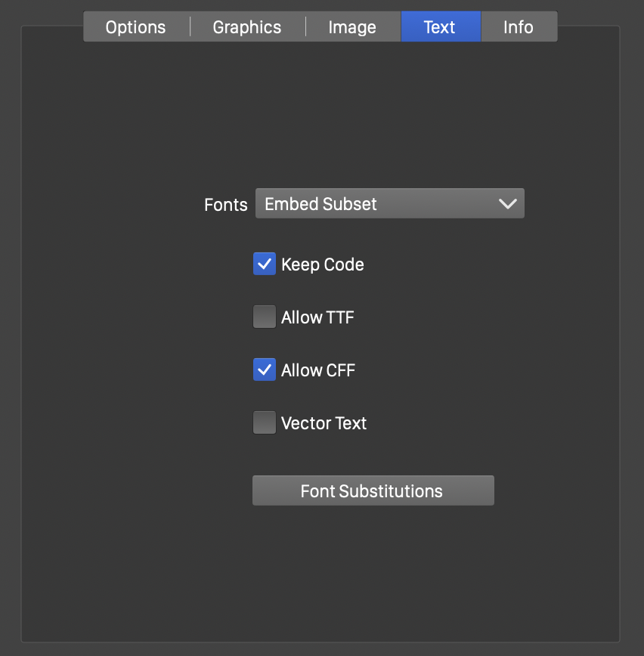Click the "Allow CFF" label text

tap(318, 371)
